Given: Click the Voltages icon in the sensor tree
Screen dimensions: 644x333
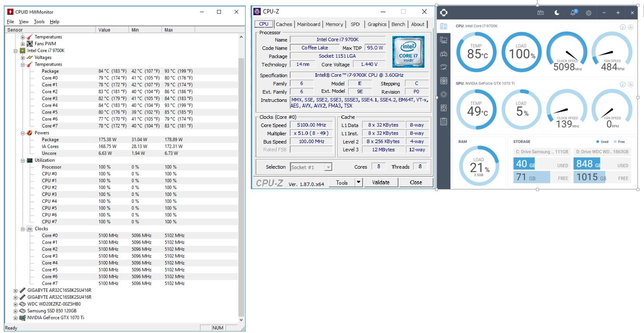Looking at the screenshot, I should [30, 58].
